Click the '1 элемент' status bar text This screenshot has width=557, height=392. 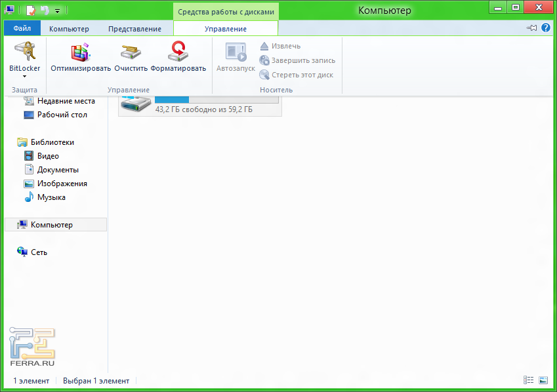[31, 381]
